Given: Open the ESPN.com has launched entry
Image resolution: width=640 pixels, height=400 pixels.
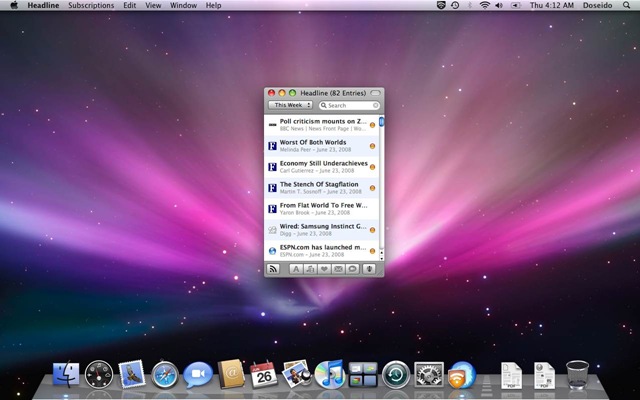Looking at the screenshot, I should coord(322,246).
